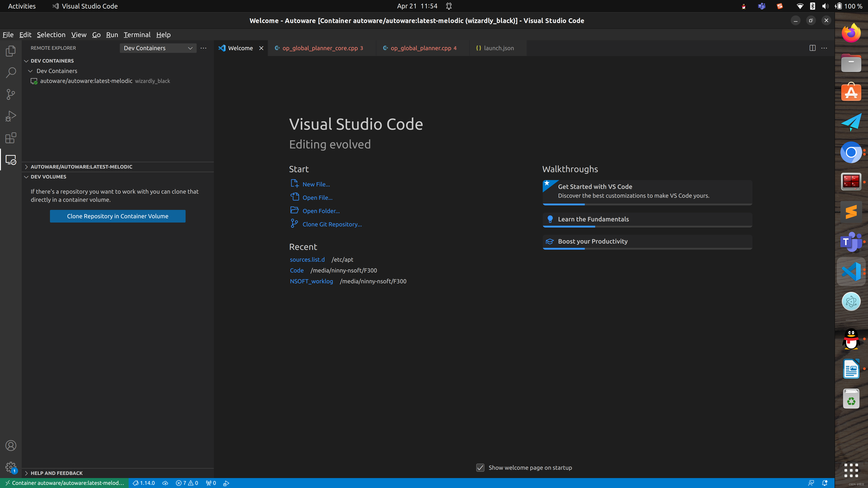Open the system notification bell in top bar
Viewport: 868px width, 488px height.
click(x=449, y=6)
